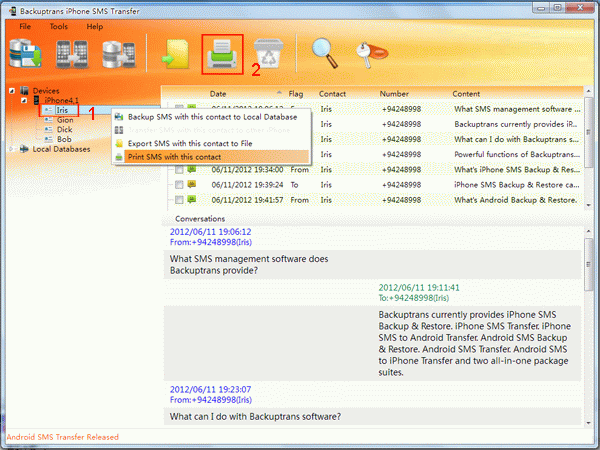Click the green printer toolbar icon
This screenshot has height=450, width=600.
point(222,54)
